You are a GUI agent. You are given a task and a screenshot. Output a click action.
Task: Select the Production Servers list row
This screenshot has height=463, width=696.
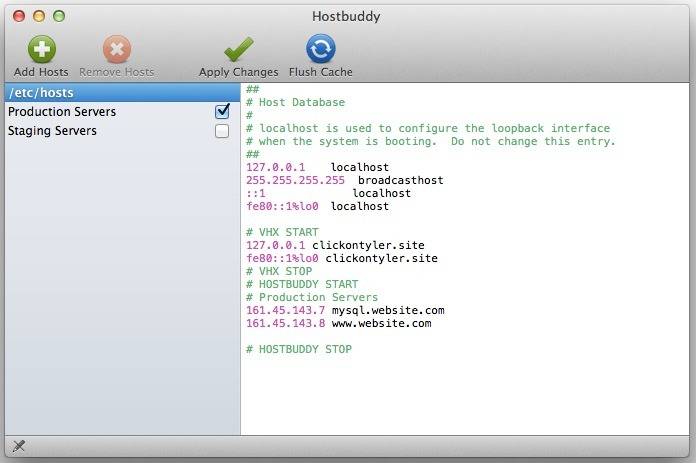pyautogui.click(x=123, y=111)
